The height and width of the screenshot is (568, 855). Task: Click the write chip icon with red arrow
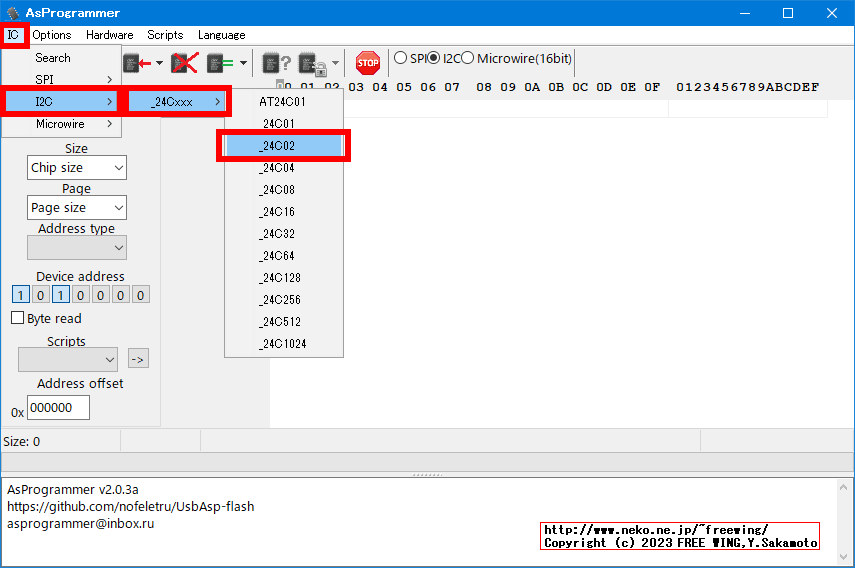136,63
